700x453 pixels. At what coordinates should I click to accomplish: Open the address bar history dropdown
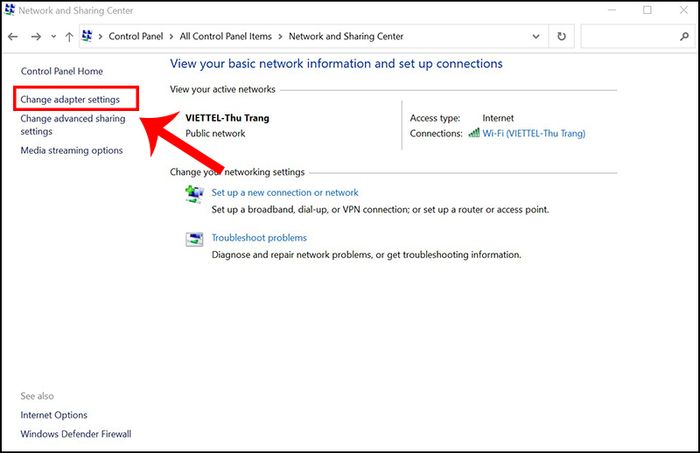coord(536,37)
